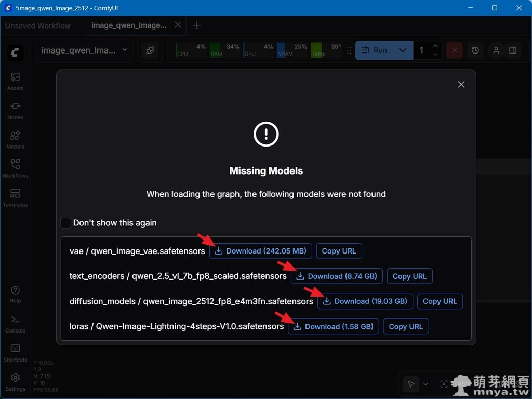Open the selection tool mode dropdown chevron
This screenshot has height=399, width=532.
pos(425,384)
